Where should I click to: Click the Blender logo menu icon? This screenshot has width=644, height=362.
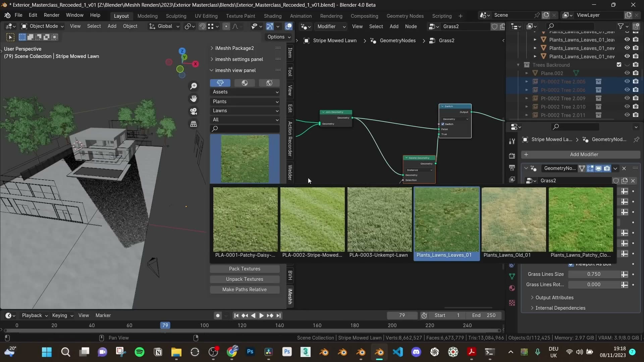tap(7, 15)
